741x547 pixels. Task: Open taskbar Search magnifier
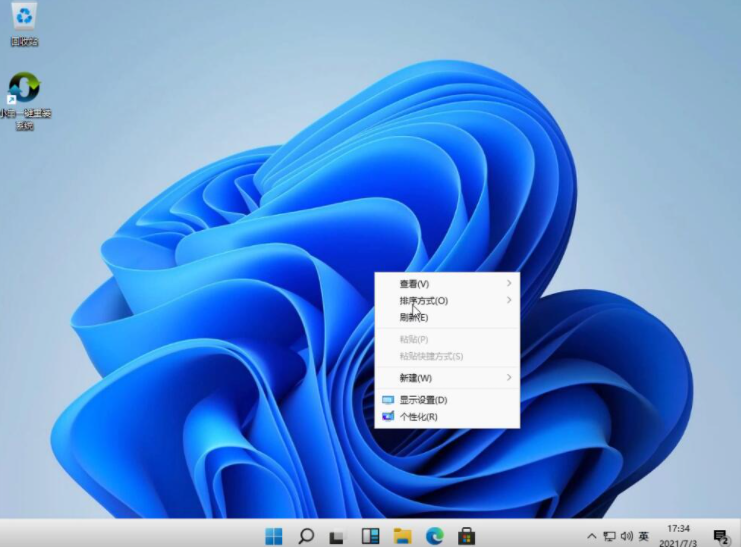coord(306,536)
